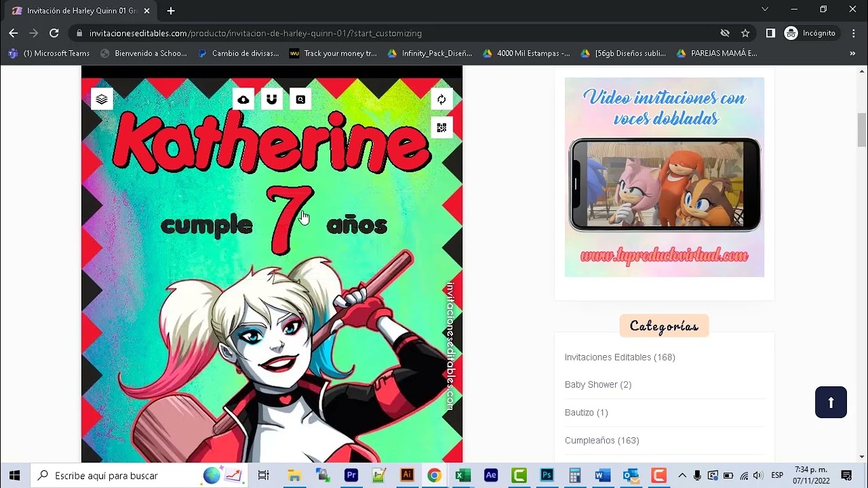Show more bookmarks with double chevron

pos(852,54)
